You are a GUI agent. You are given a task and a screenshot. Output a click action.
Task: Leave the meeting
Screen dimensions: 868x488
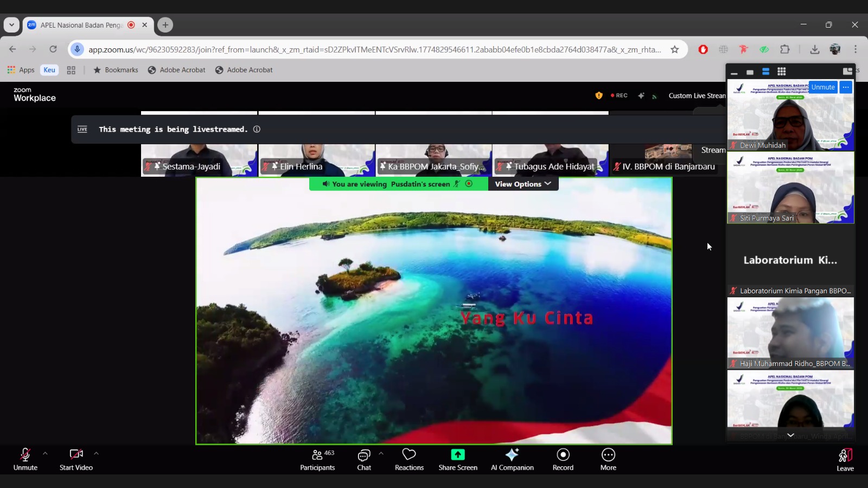[x=845, y=460]
